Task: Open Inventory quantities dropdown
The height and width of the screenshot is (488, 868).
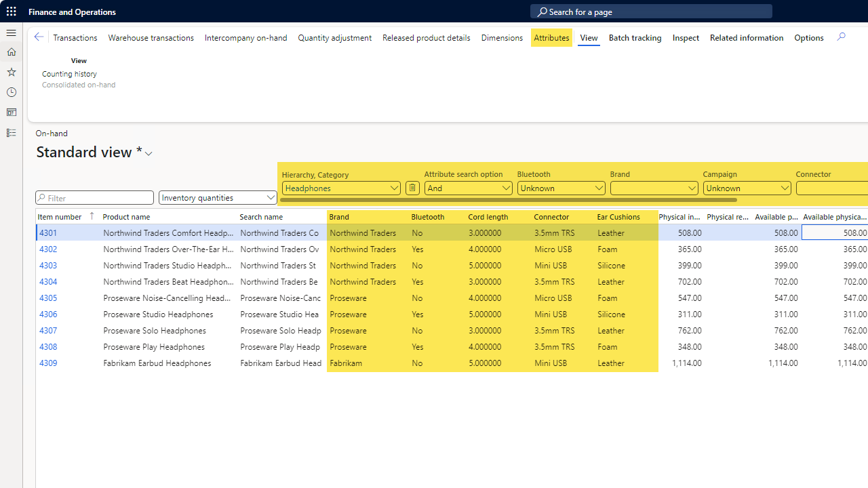Action: click(218, 198)
